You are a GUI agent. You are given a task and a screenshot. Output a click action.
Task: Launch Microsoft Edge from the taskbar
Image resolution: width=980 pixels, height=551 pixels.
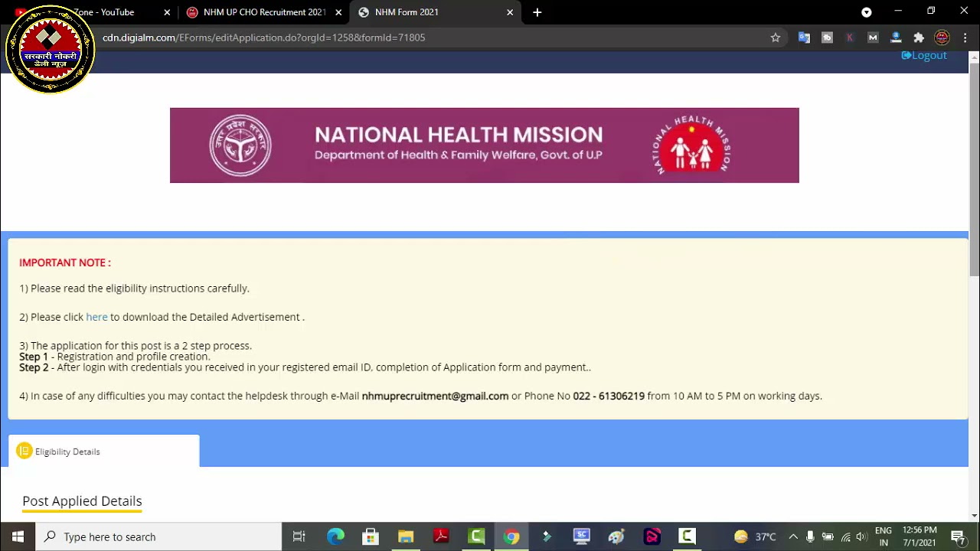[335, 536]
